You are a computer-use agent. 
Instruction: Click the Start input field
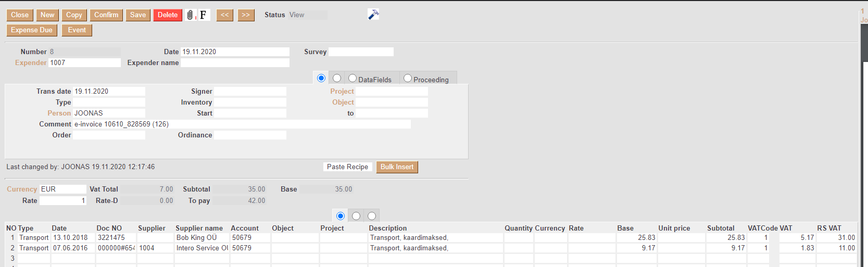(250, 113)
